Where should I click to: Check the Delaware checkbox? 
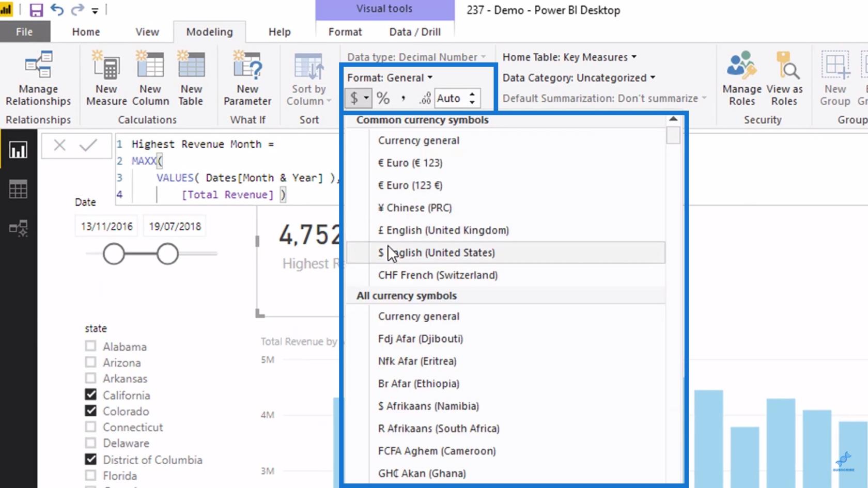tap(90, 443)
